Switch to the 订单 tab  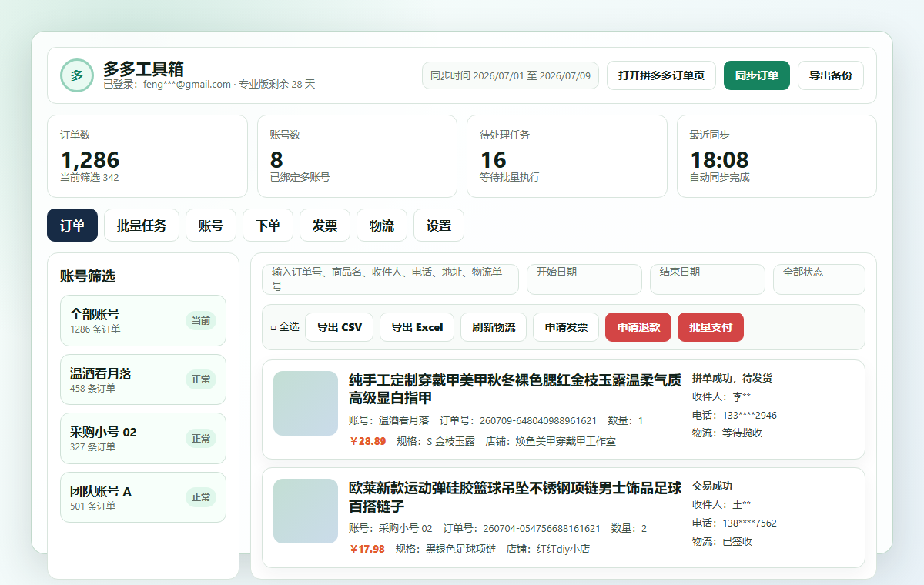point(72,226)
